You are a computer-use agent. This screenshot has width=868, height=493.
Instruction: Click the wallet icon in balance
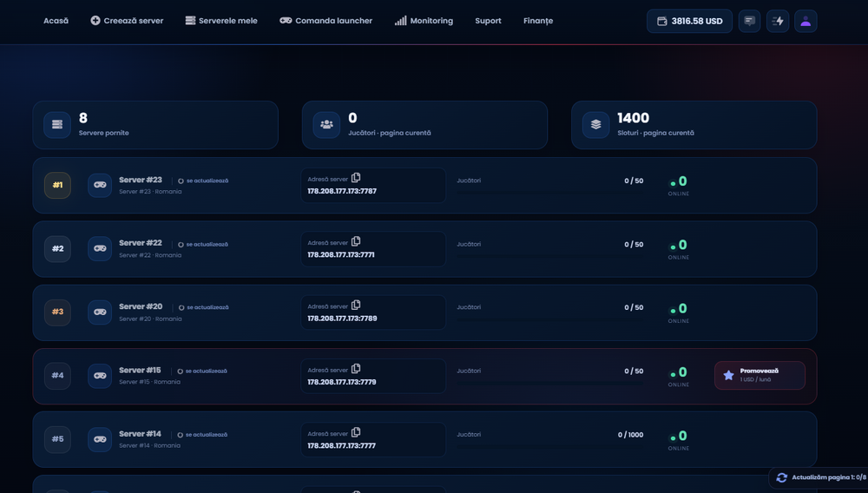click(x=662, y=21)
